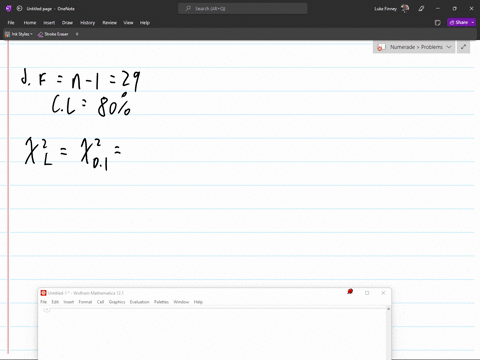
Task: Click the Luke Finney account picture
Action: (405, 8)
